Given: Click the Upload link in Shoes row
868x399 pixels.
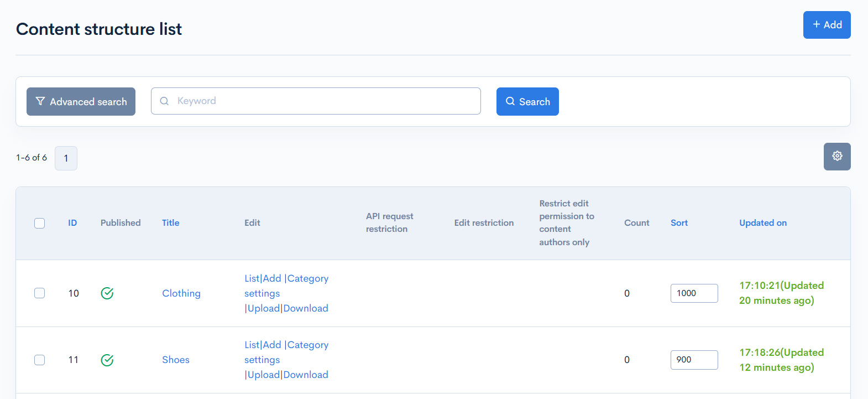Looking at the screenshot, I should [x=264, y=375].
